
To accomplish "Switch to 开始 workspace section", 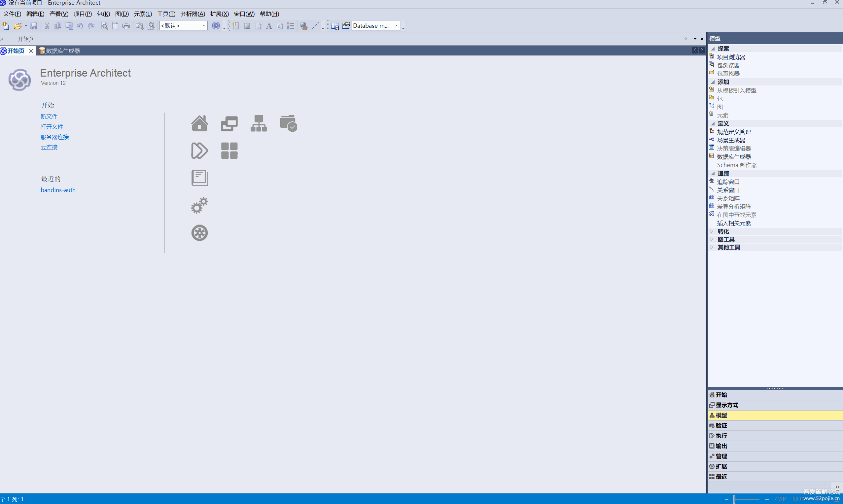I will pos(775,395).
